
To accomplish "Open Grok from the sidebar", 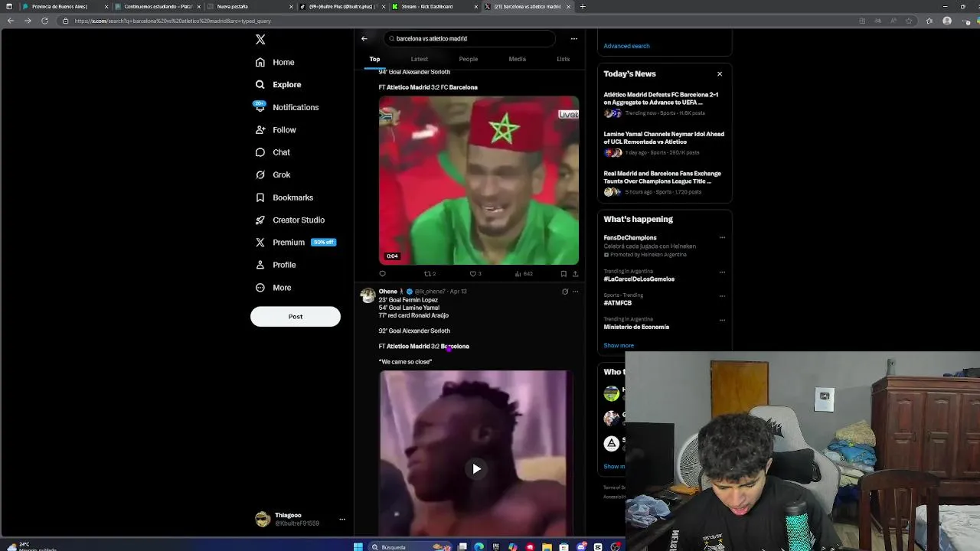I will click(273, 174).
